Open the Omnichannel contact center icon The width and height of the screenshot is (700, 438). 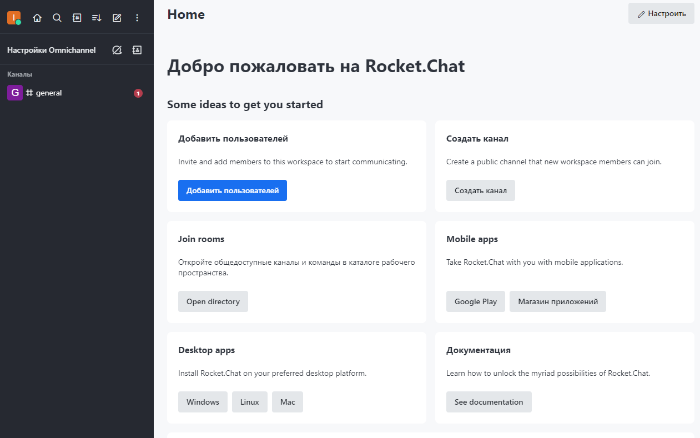[137, 50]
